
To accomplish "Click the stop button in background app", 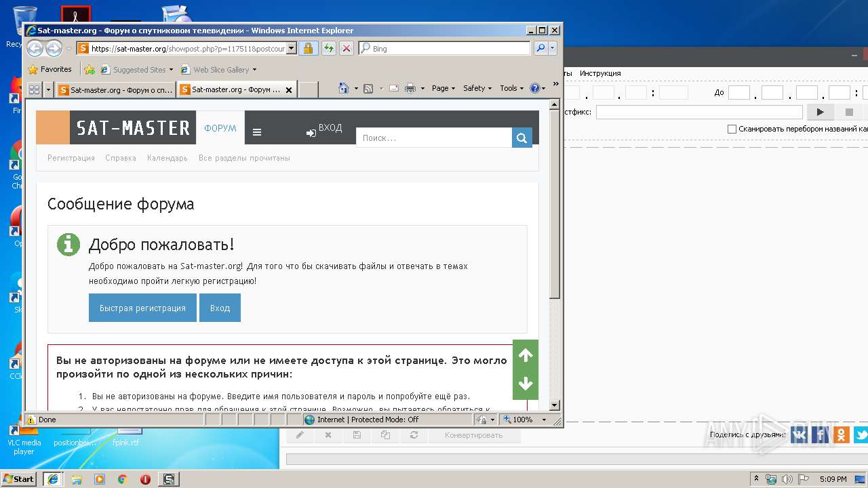I will 849,112.
